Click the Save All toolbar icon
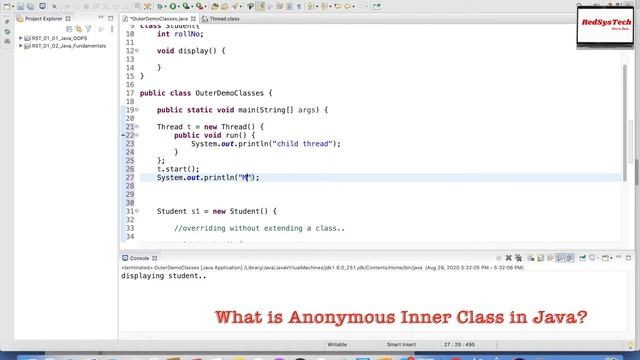640x360 pixels. coord(30,6)
